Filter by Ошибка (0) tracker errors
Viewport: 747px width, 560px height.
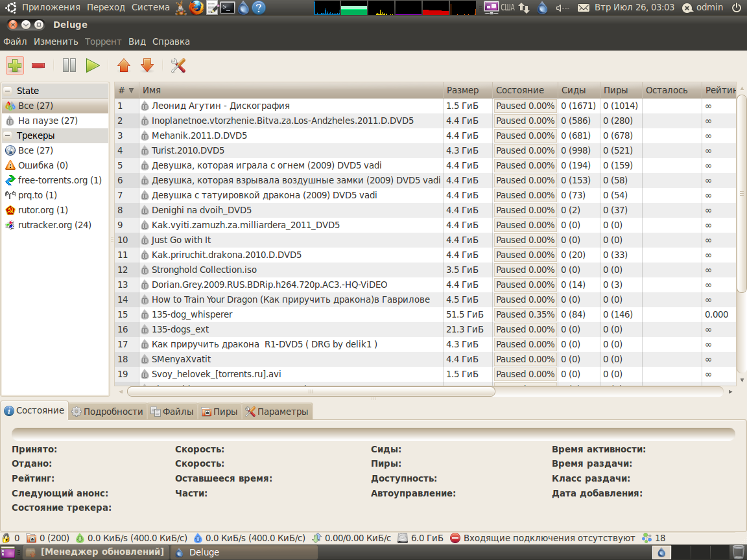55,165
